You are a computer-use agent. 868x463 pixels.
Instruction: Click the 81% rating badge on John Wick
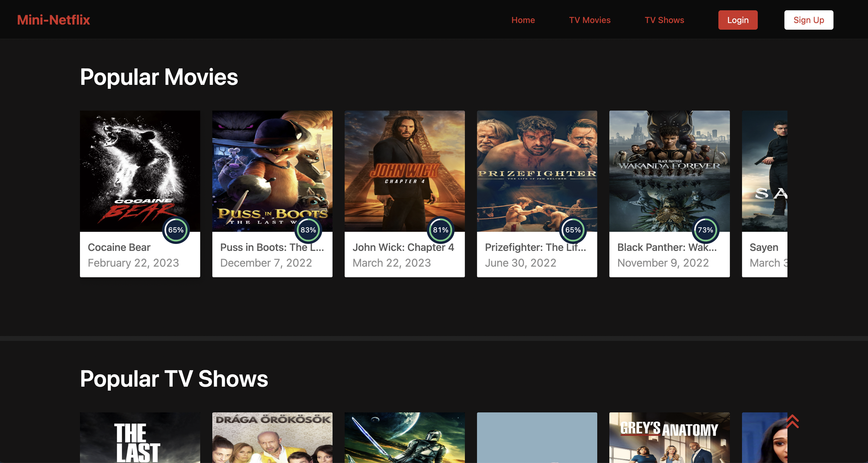440,230
